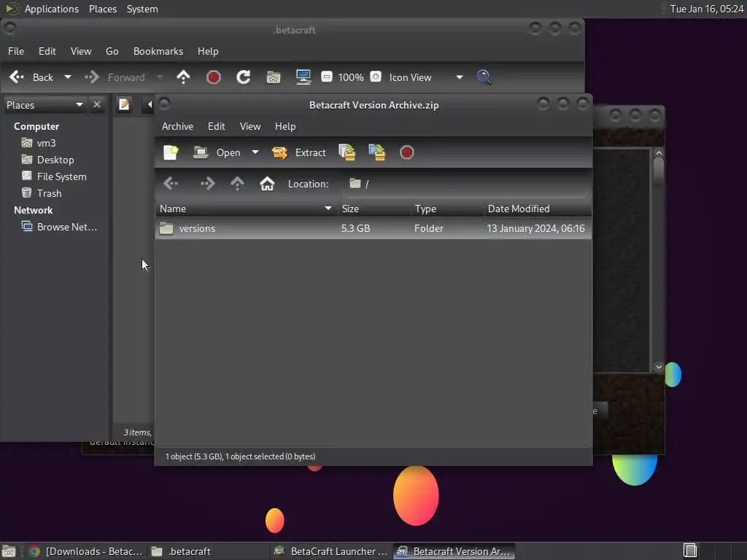Open Computer location from file manager toolbar

[x=303, y=77]
